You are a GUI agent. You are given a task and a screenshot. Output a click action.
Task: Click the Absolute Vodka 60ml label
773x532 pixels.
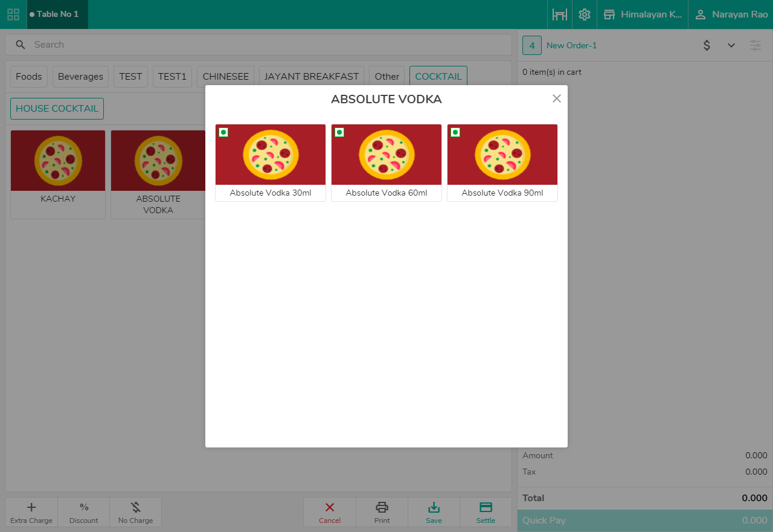click(x=386, y=193)
